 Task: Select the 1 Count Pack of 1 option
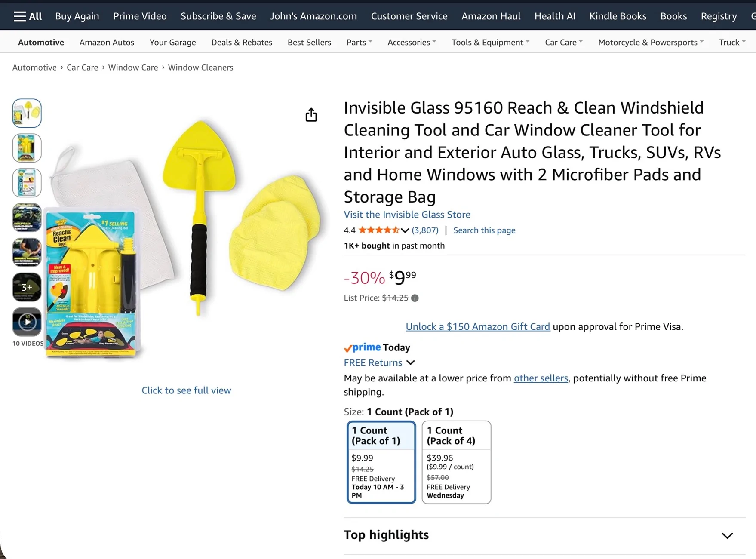pyautogui.click(x=381, y=462)
